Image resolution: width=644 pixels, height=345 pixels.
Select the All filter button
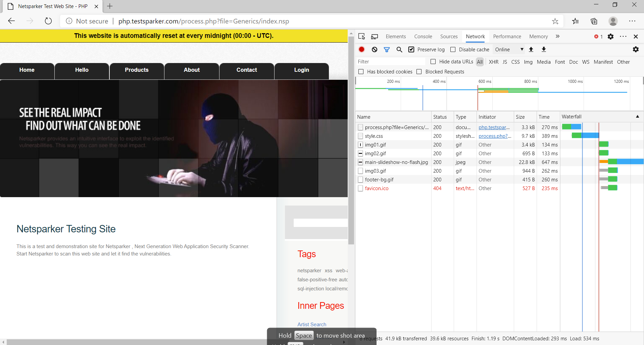click(x=480, y=62)
